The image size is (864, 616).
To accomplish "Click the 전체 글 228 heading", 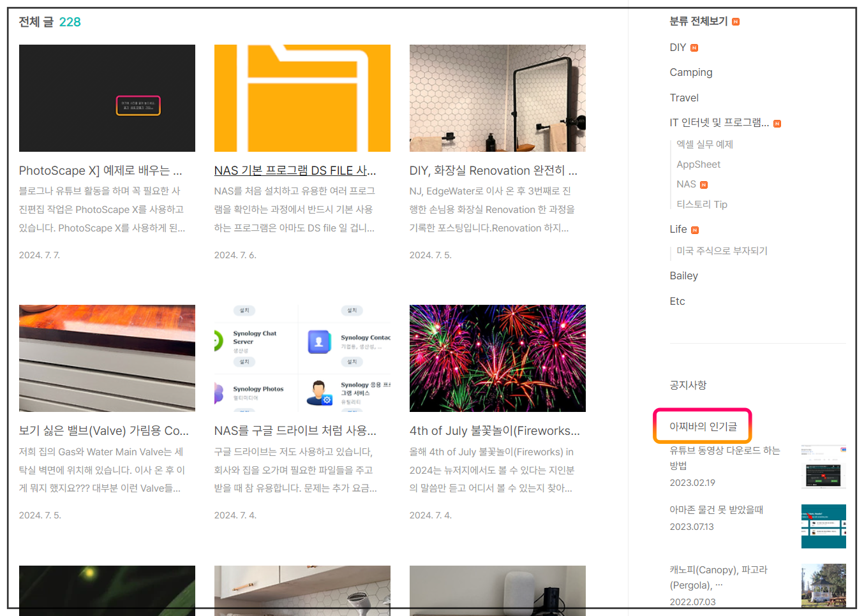I will [50, 22].
